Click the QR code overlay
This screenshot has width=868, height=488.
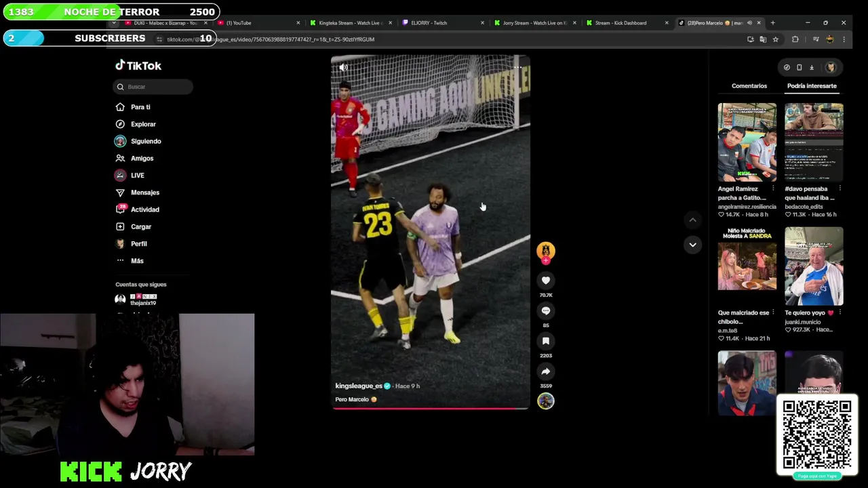click(x=817, y=434)
